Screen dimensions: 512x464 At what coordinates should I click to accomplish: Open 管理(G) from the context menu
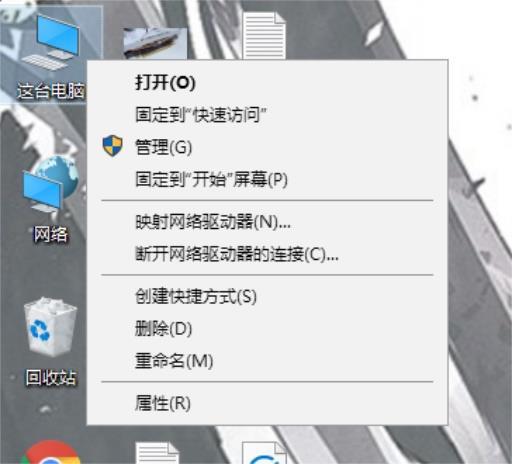click(x=267, y=147)
